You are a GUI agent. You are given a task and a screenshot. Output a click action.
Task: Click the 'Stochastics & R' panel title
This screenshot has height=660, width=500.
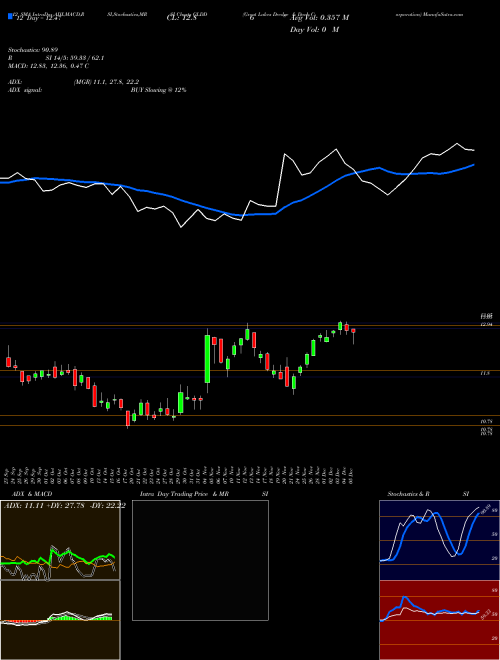(x=409, y=494)
